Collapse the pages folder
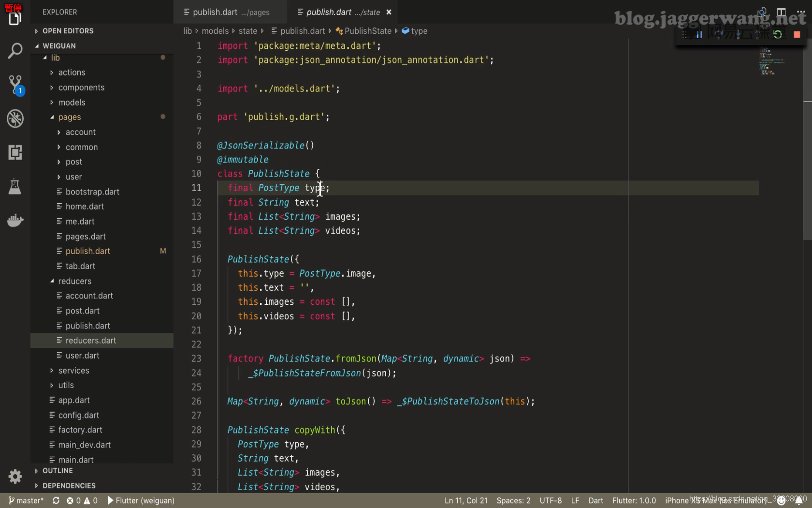 101,117
